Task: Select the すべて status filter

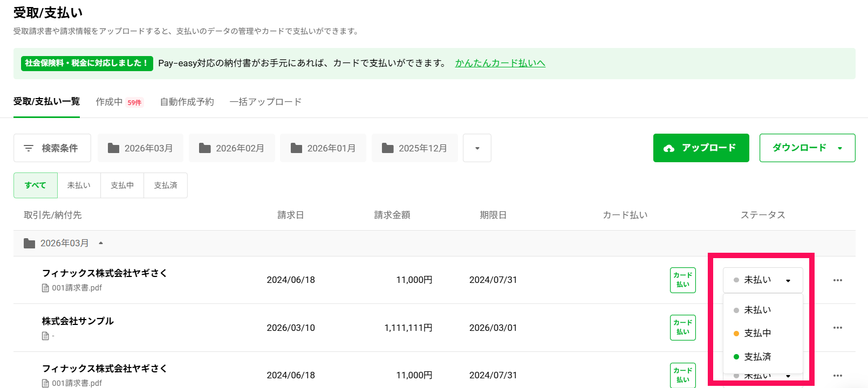Action: click(x=36, y=185)
